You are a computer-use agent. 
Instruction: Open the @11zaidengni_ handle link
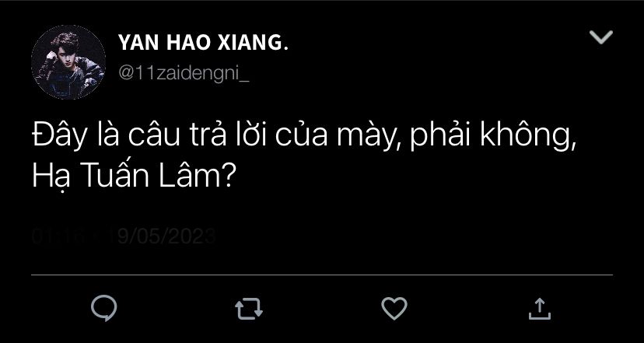[x=184, y=74]
